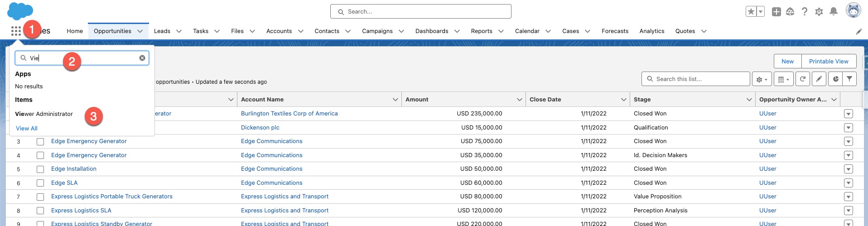Open the global actions plus icon
Screen dimensions: 868x226
click(x=776, y=12)
